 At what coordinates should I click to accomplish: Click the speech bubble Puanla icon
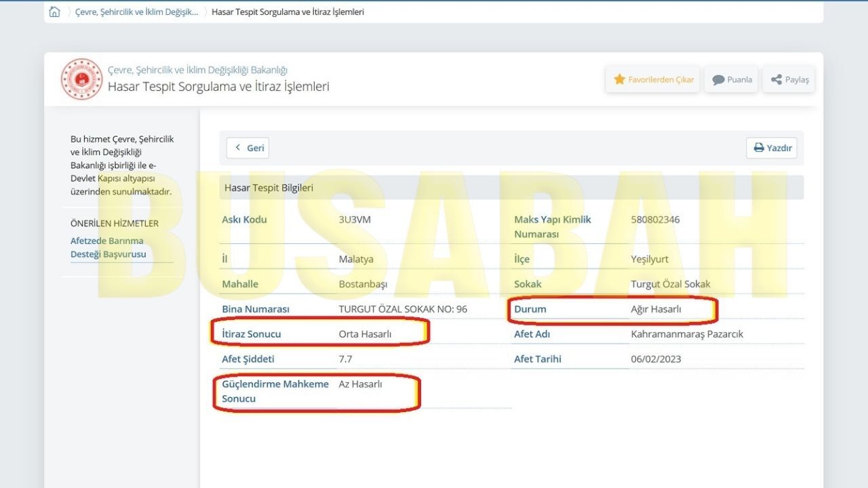point(718,80)
